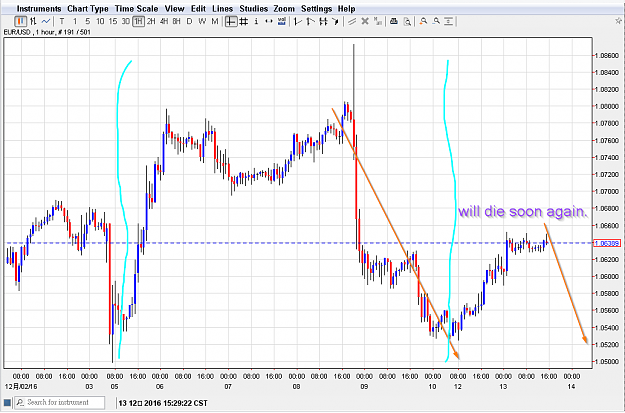This screenshot has height=413, width=625.
Task: Switch to weekly (W) time scale
Action: point(202,21)
